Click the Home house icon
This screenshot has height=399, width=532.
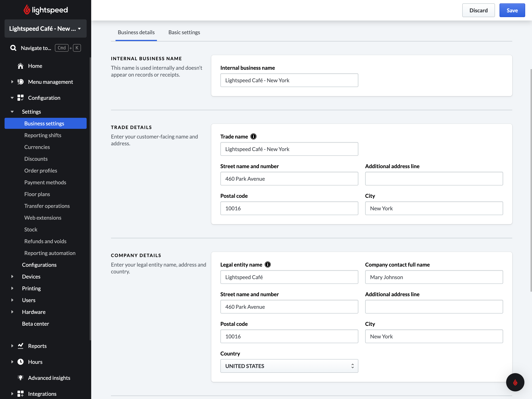(21, 66)
